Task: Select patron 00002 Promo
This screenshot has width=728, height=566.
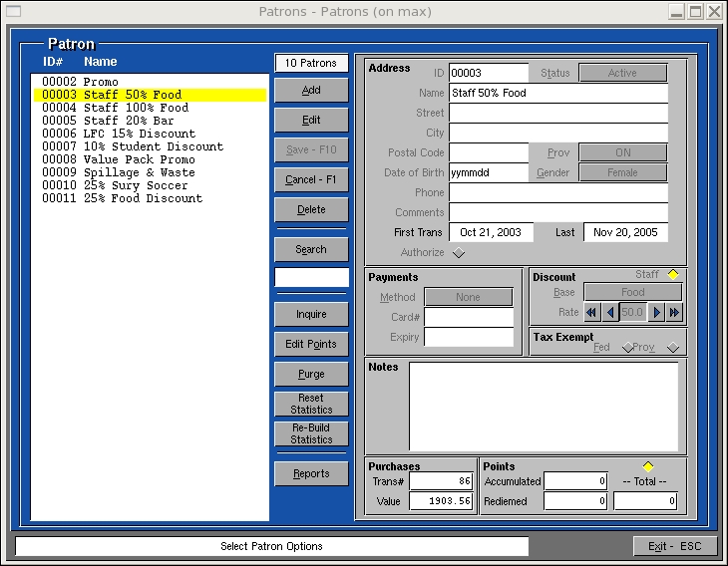Action: point(150,82)
